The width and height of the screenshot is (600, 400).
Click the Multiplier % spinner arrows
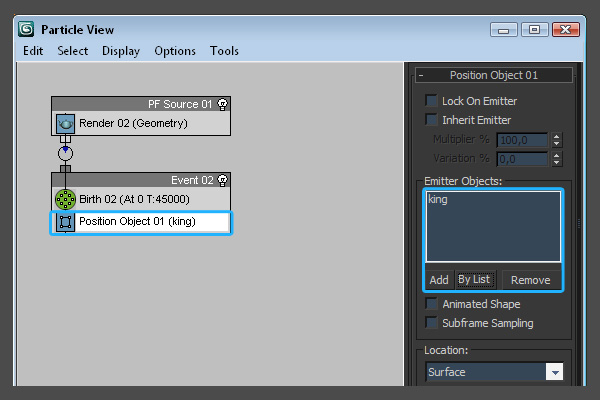pos(554,140)
